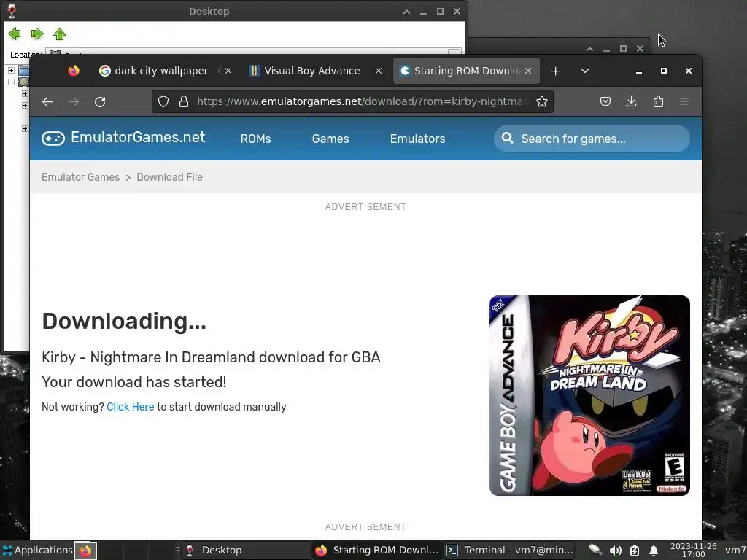Close the dark city wallpaper tab
Viewport: 747px width, 560px height.
(x=228, y=71)
